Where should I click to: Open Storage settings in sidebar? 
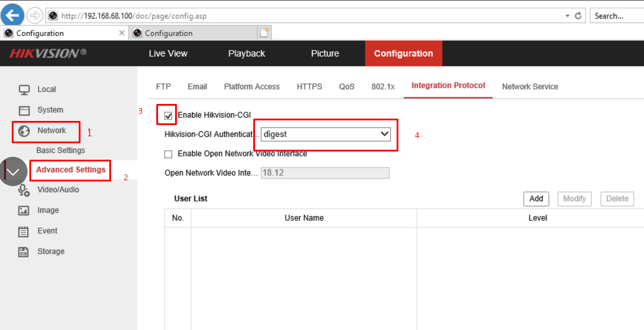tap(51, 251)
